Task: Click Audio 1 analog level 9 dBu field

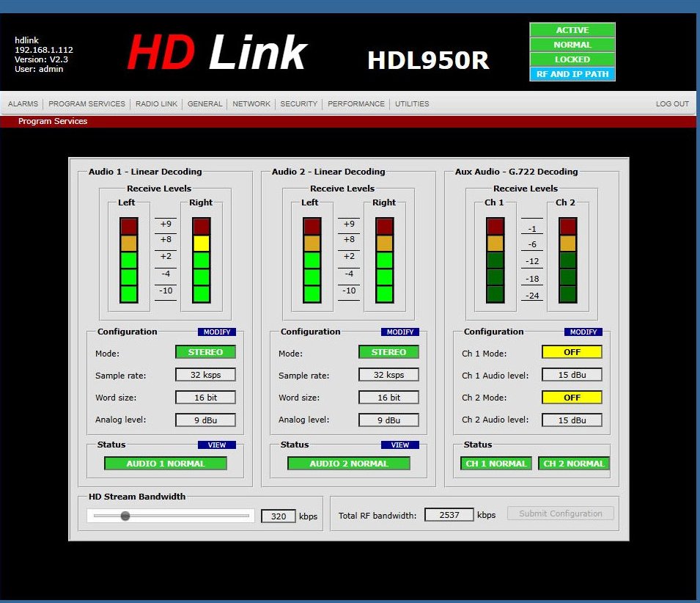Action: click(x=205, y=420)
